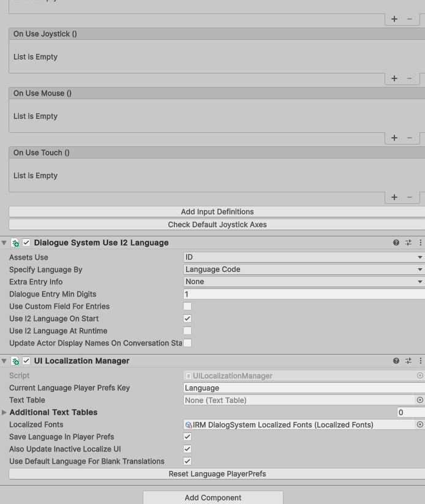Disable the Dialogue System Use I2 Language component
425x504 pixels.
coord(26,243)
